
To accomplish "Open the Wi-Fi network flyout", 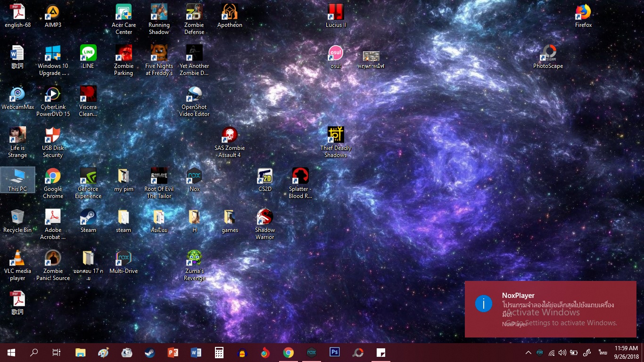I will pos(551,353).
